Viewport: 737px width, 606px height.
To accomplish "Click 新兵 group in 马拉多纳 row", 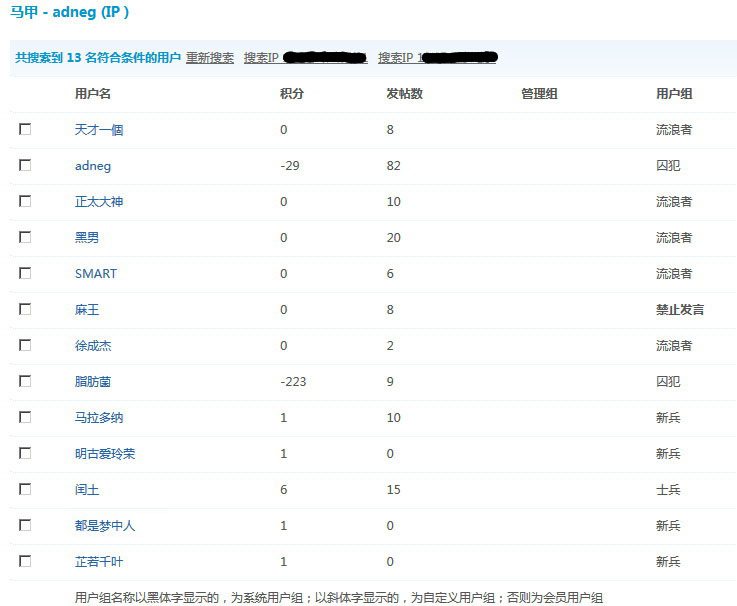I will (x=668, y=418).
